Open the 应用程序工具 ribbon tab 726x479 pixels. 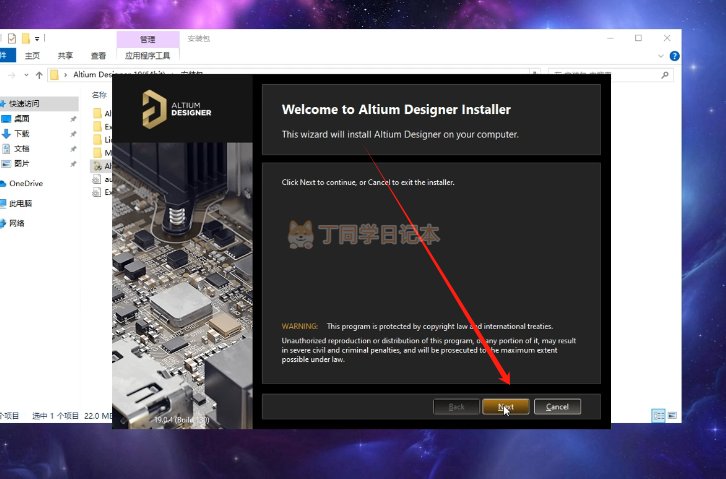coord(148,56)
